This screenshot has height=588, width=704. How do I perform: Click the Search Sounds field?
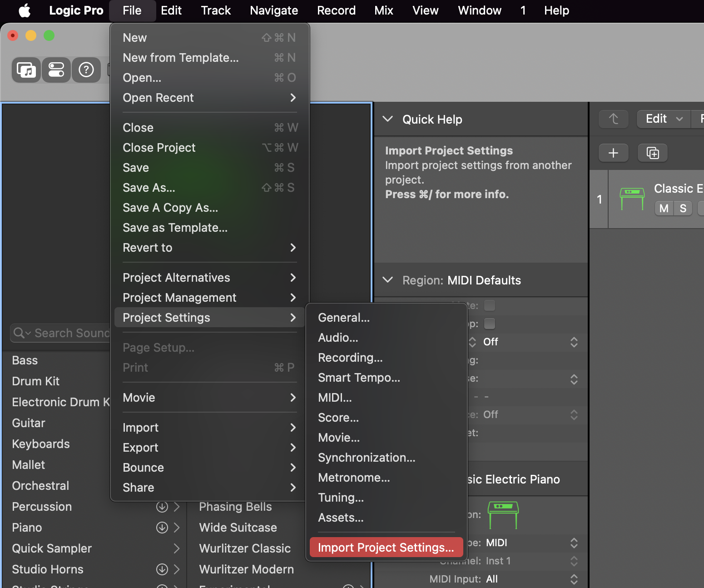[x=68, y=333]
